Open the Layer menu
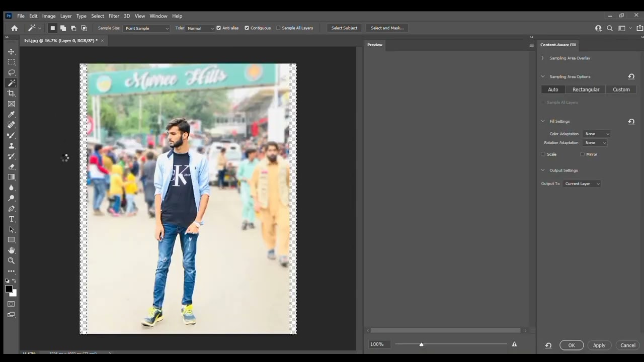The height and width of the screenshot is (362, 644). point(66,16)
